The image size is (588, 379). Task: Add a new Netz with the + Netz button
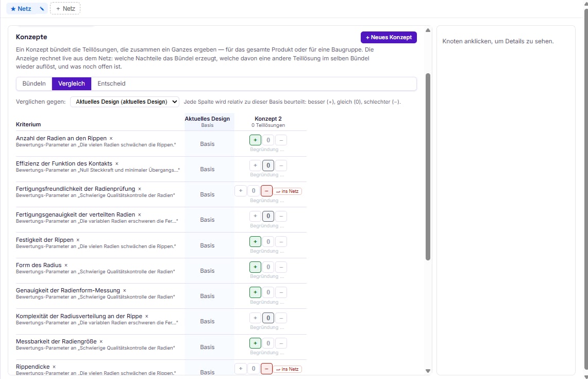pyautogui.click(x=65, y=9)
